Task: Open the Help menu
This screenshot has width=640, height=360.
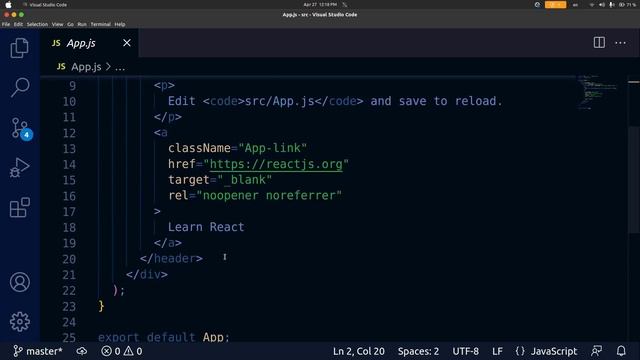Action: pos(120,24)
